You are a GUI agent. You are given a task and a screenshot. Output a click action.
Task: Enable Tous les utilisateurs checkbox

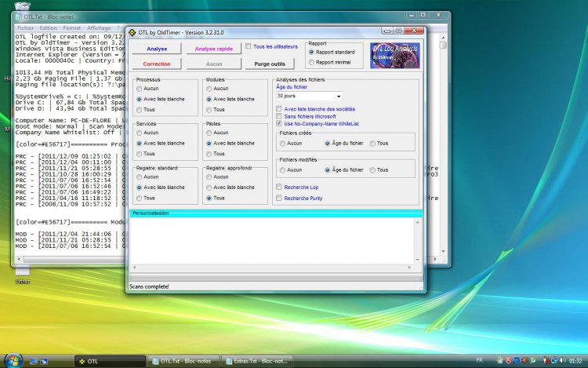249,46
